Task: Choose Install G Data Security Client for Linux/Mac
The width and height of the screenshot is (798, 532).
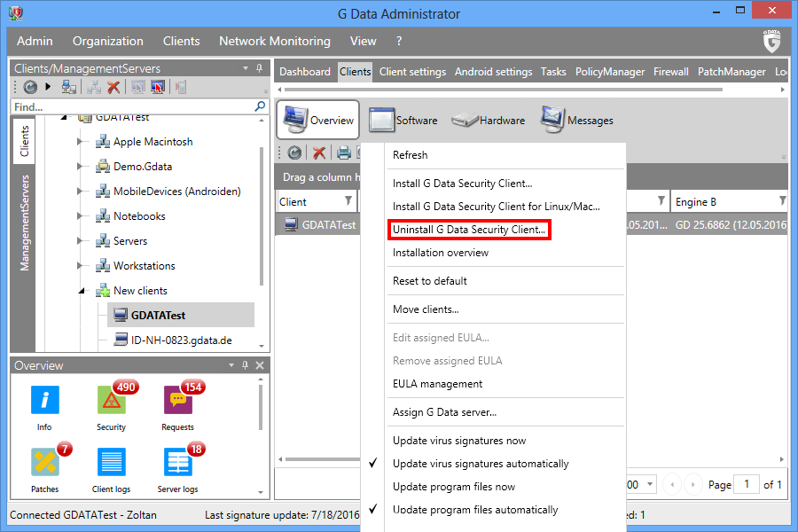Action: coord(497,207)
